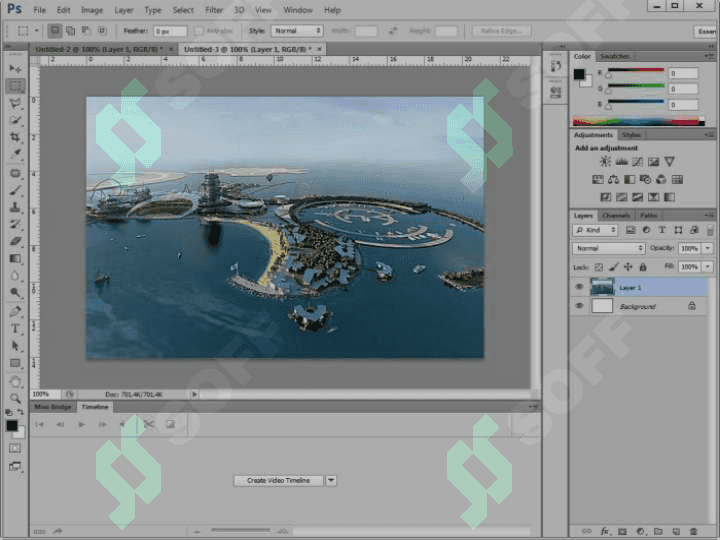
Task: Select the Rectangle shape tool
Action: coord(15,363)
